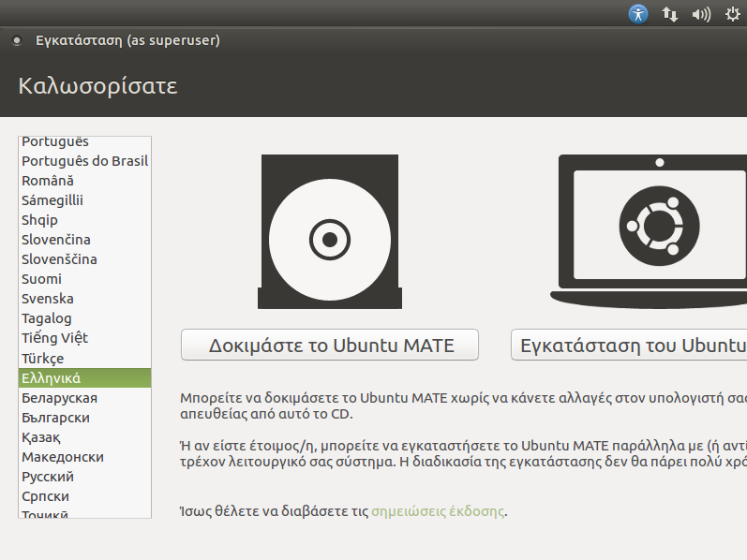Select Türkçe from the list
The image size is (747, 560).
[x=43, y=359]
